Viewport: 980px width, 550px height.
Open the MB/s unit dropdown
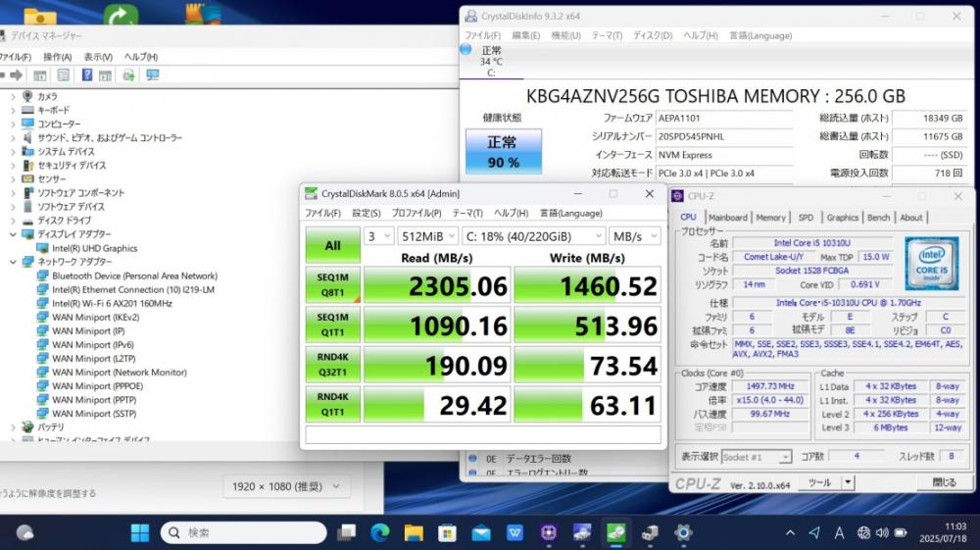634,236
